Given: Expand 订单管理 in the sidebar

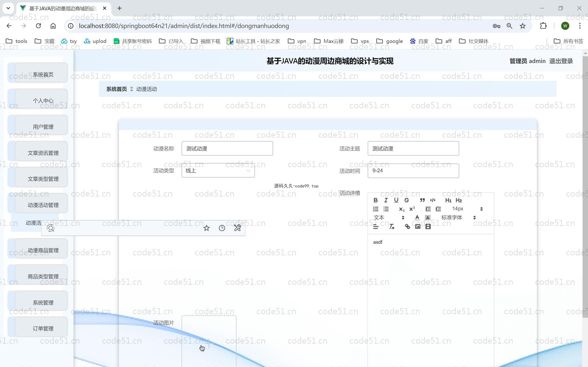Looking at the screenshot, I should 38,327.
